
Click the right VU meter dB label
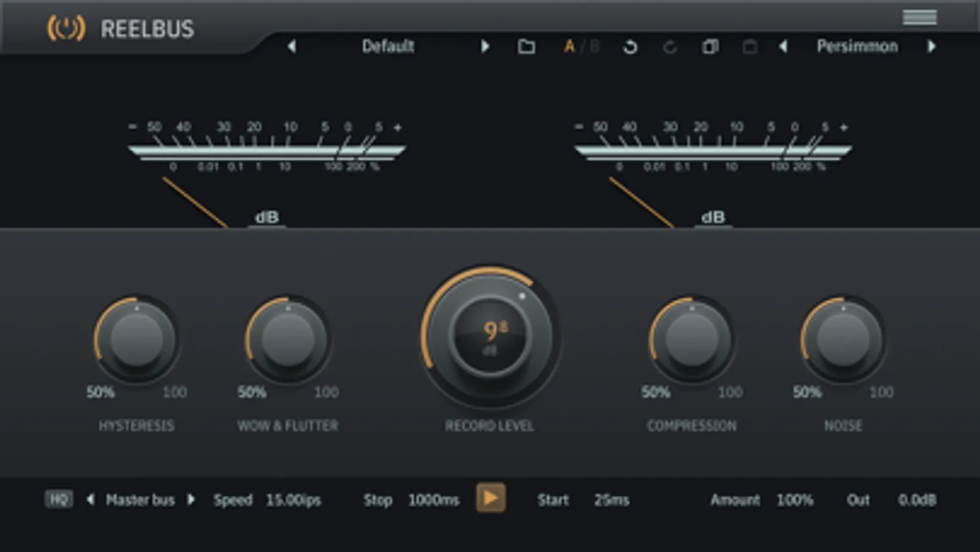click(713, 217)
